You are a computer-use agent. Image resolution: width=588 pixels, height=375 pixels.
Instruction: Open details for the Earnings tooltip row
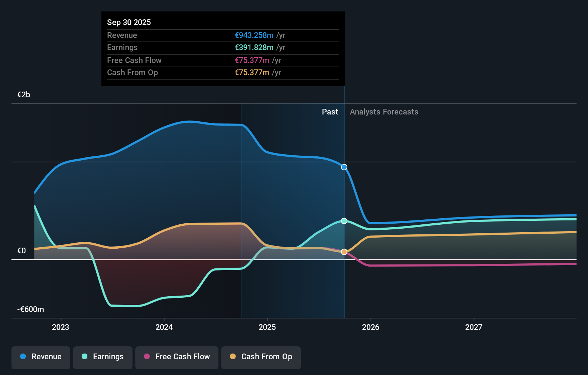223,47
